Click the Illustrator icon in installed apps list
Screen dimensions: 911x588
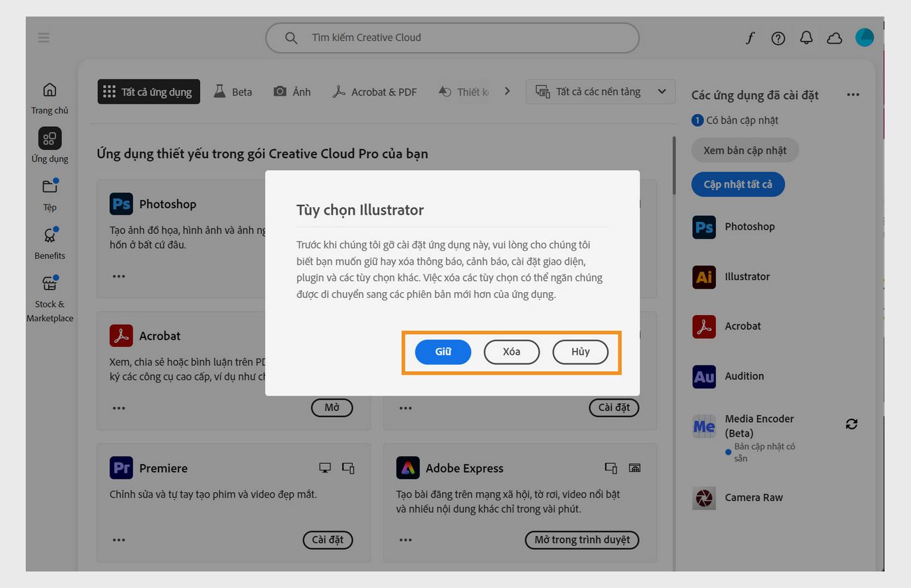pyautogui.click(x=704, y=277)
